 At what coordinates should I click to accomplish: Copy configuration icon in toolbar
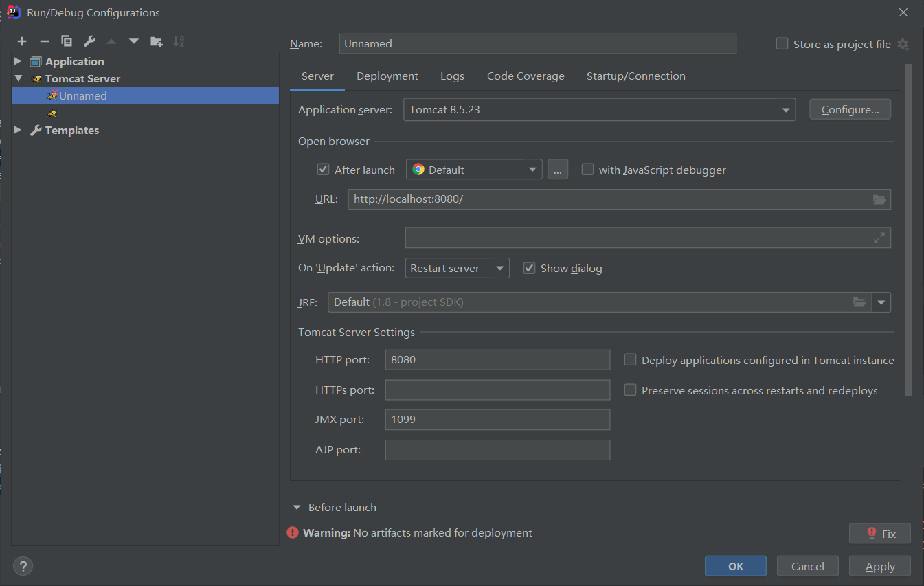pyautogui.click(x=67, y=41)
